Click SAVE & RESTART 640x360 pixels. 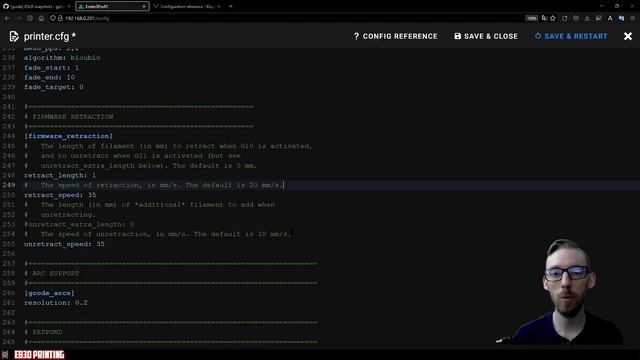click(x=571, y=36)
